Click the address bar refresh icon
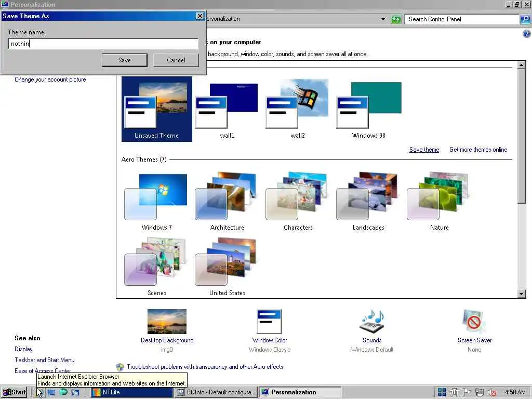532x399 pixels. 396,19
